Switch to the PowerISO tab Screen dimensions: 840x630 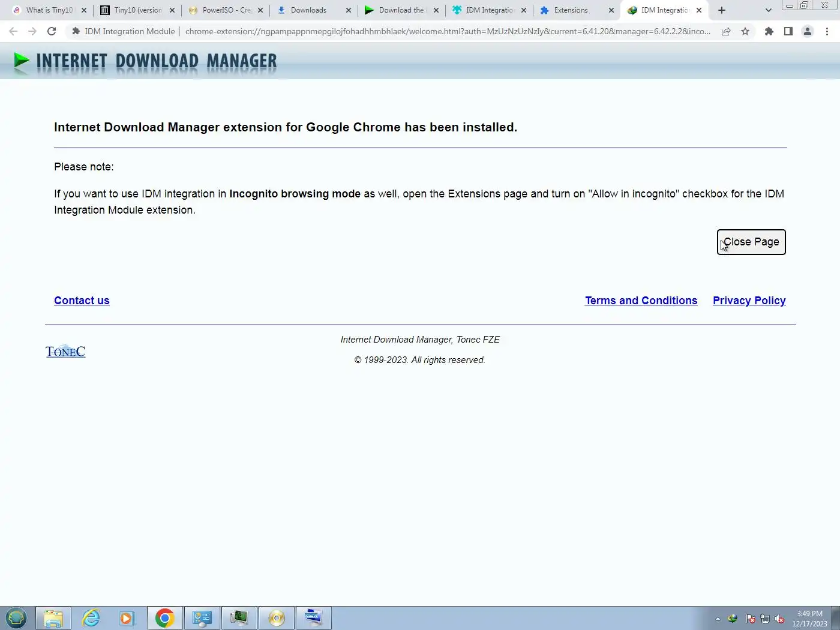pyautogui.click(x=226, y=10)
